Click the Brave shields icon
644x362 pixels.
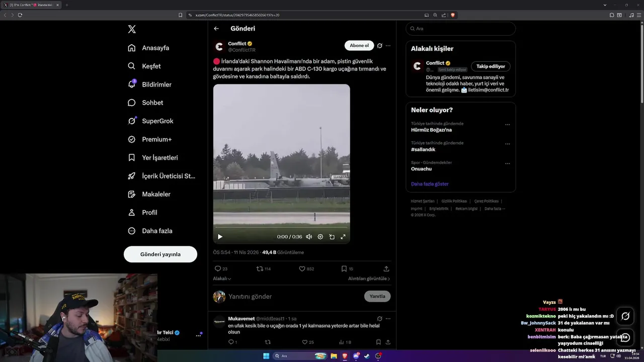click(453, 15)
